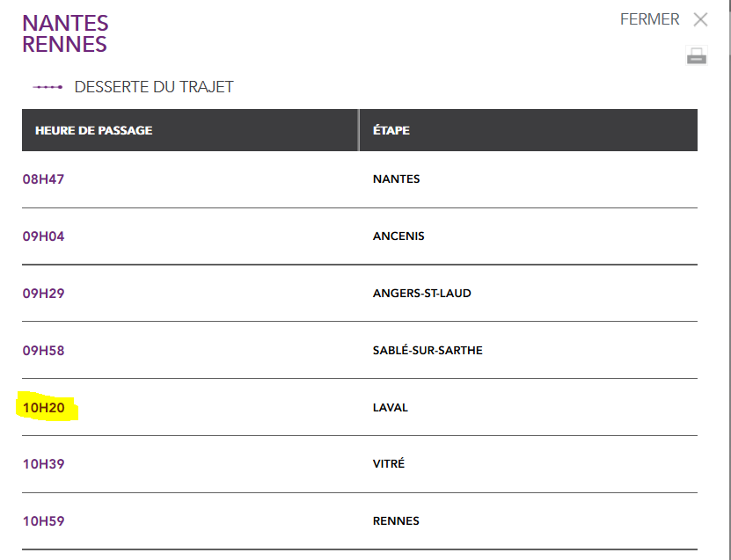Click the ANCENIS stop name
This screenshot has height=560, width=731.
point(398,236)
